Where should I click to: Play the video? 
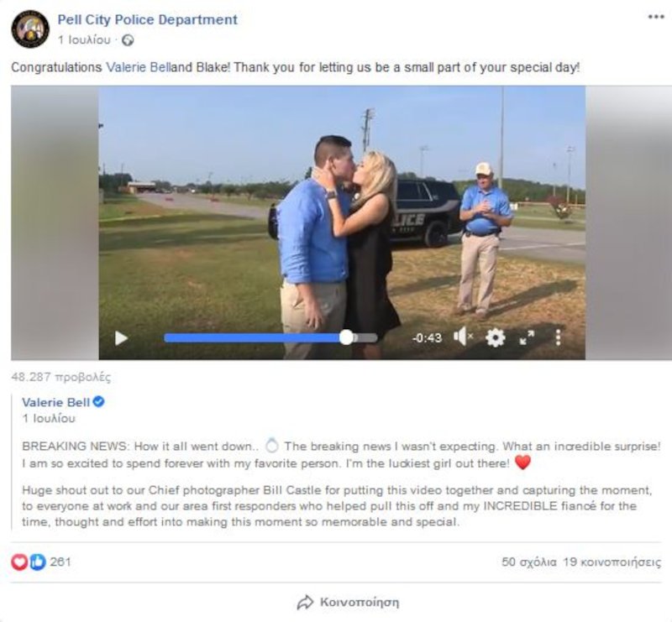[121, 338]
